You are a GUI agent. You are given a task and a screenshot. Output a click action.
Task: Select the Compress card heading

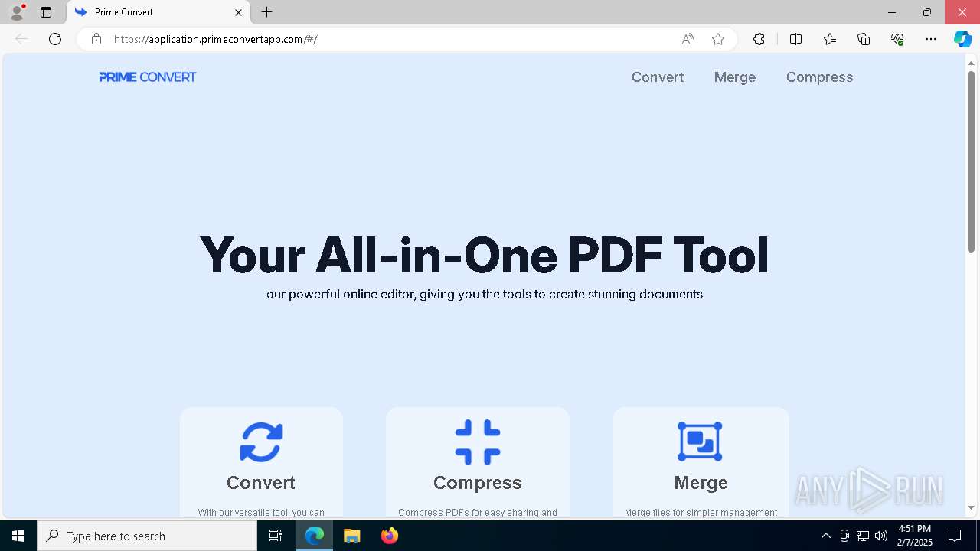tap(478, 483)
